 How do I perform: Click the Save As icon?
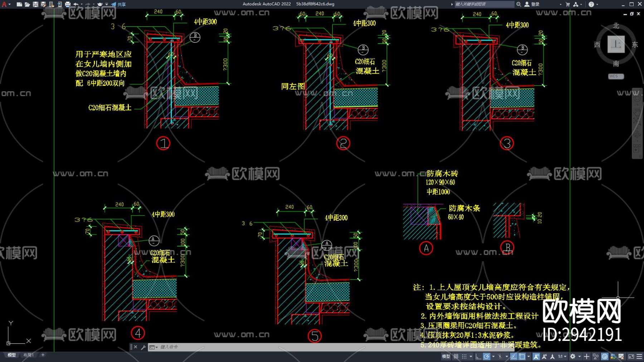click(44, 4)
